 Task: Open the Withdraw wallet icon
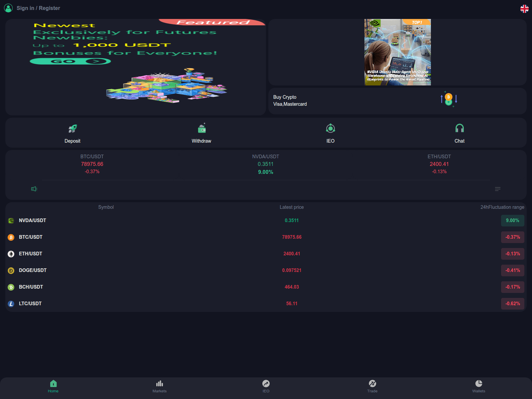[x=201, y=128]
